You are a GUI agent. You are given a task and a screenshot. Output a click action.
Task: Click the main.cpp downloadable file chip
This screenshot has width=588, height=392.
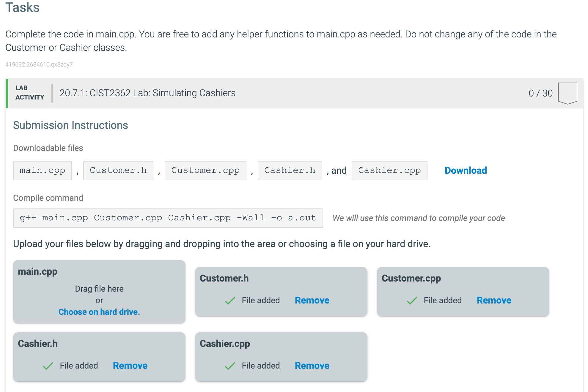click(43, 170)
